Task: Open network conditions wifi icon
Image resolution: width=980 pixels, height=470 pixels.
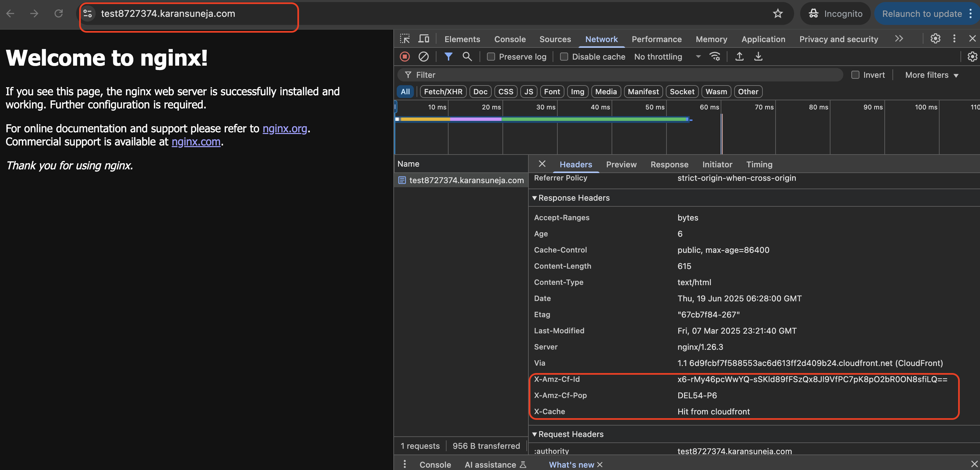Action: coord(715,57)
